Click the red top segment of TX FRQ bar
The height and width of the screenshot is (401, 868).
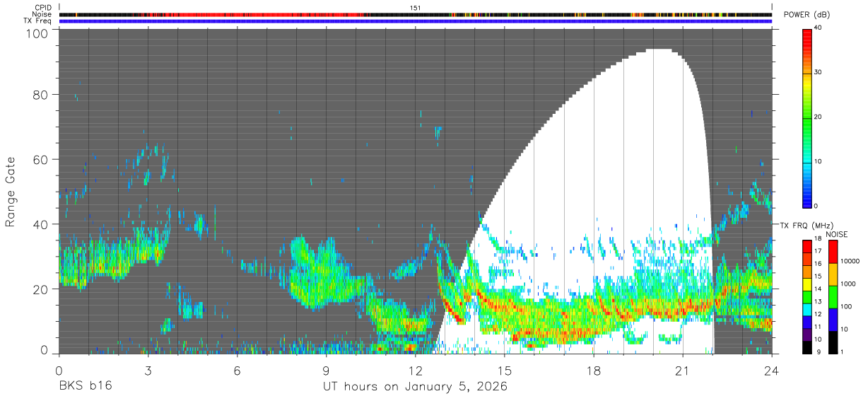coord(808,247)
